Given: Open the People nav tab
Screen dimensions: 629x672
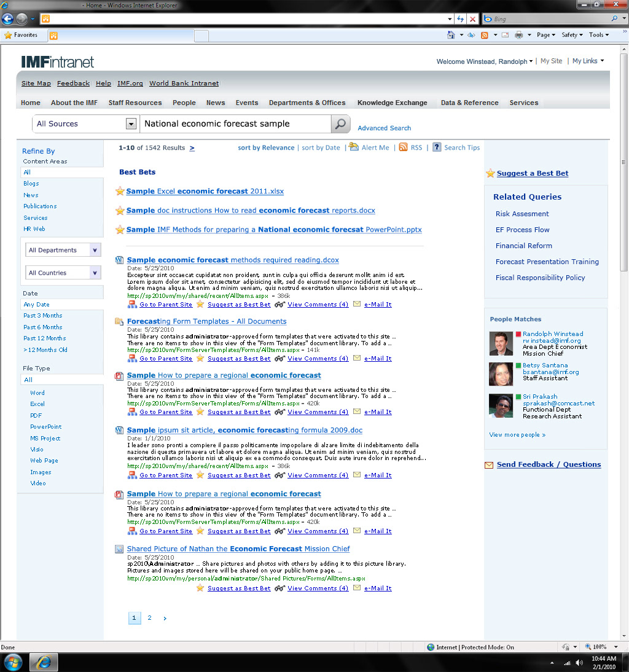Looking at the screenshot, I should coord(184,103).
